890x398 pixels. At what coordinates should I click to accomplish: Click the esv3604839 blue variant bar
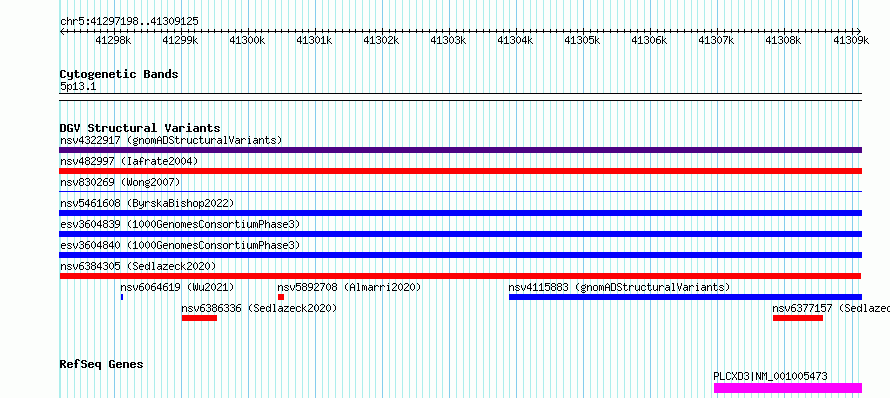tap(460, 234)
